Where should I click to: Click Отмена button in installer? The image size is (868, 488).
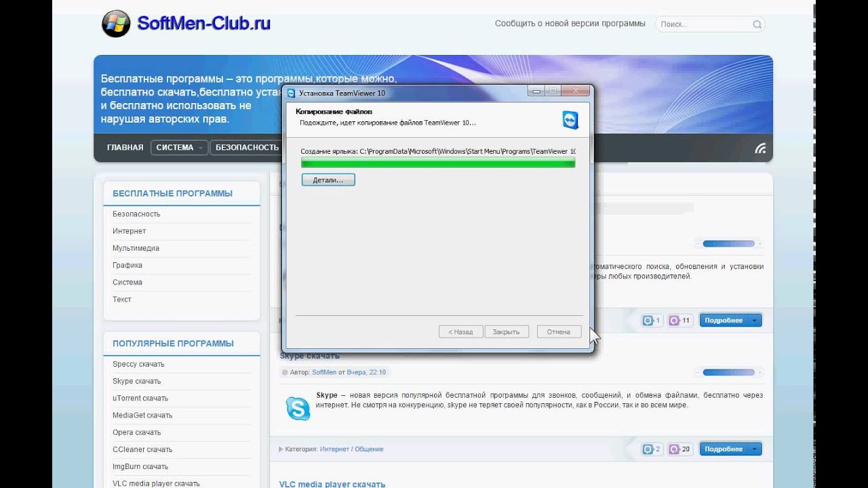point(559,332)
